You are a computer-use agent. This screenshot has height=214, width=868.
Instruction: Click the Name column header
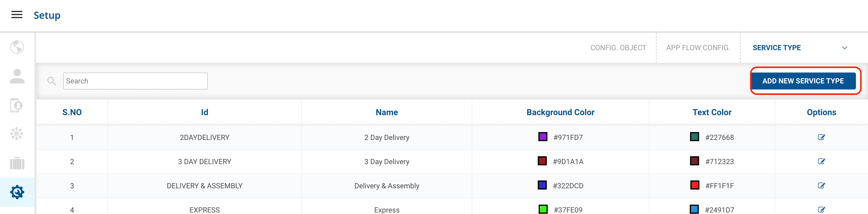pyautogui.click(x=386, y=112)
